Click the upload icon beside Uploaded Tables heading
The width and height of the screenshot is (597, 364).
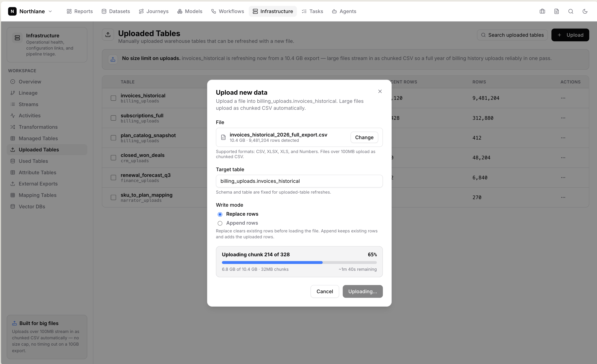point(108,35)
